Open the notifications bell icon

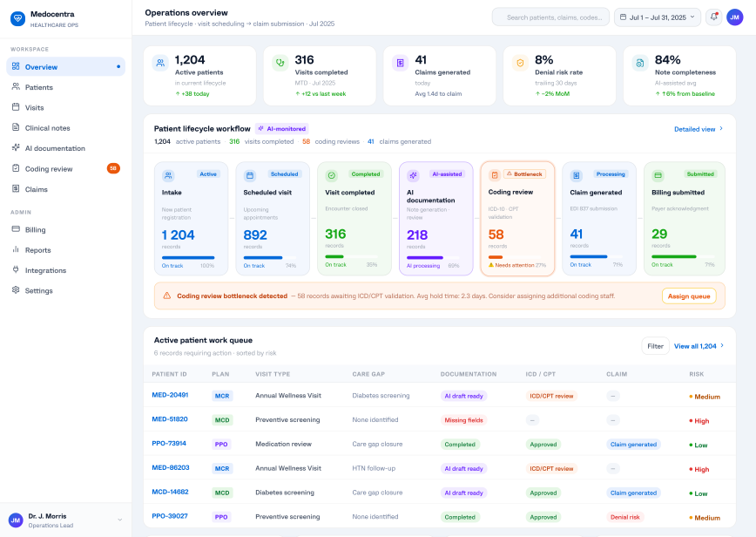(713, 17)
